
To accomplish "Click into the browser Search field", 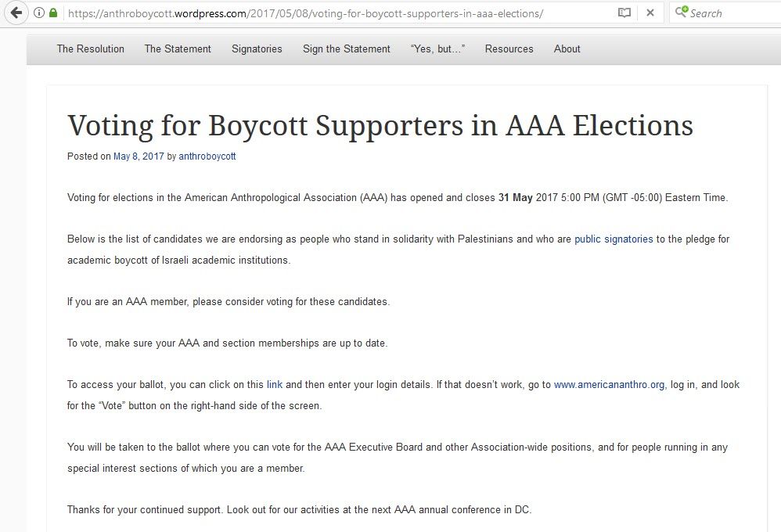I will click(x=732, y=13).
